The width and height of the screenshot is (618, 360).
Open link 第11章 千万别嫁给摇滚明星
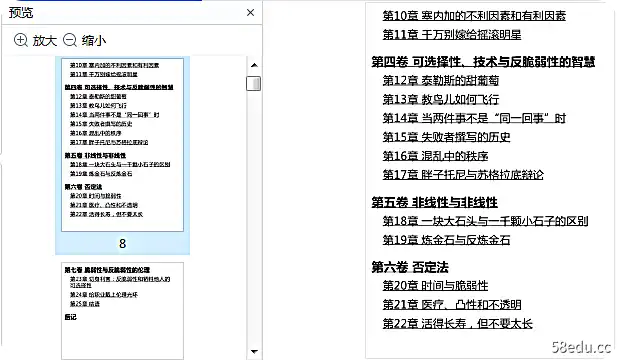coord(452,35)
